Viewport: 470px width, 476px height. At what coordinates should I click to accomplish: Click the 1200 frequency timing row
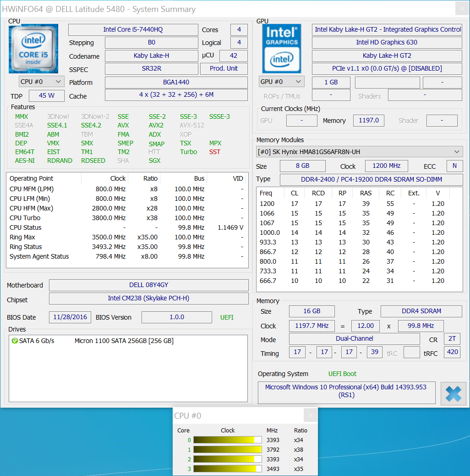[x=359, y=204]
